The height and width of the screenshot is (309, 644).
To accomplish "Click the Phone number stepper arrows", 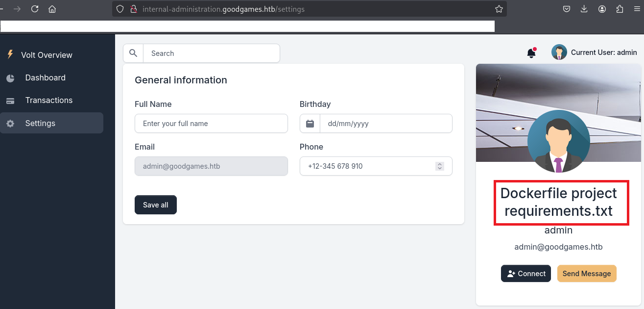I will pyautogui.click(x=440, y=166).
